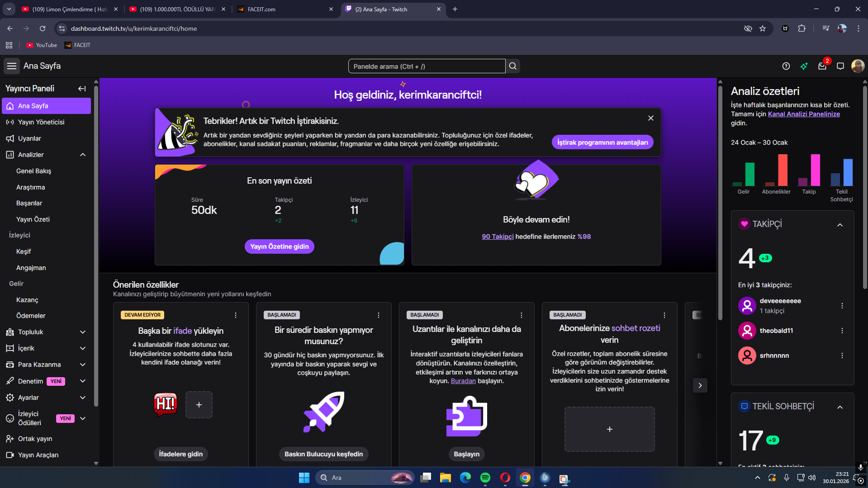
Task: Open the hamburger navigation menu
Action: pos(12,66)
